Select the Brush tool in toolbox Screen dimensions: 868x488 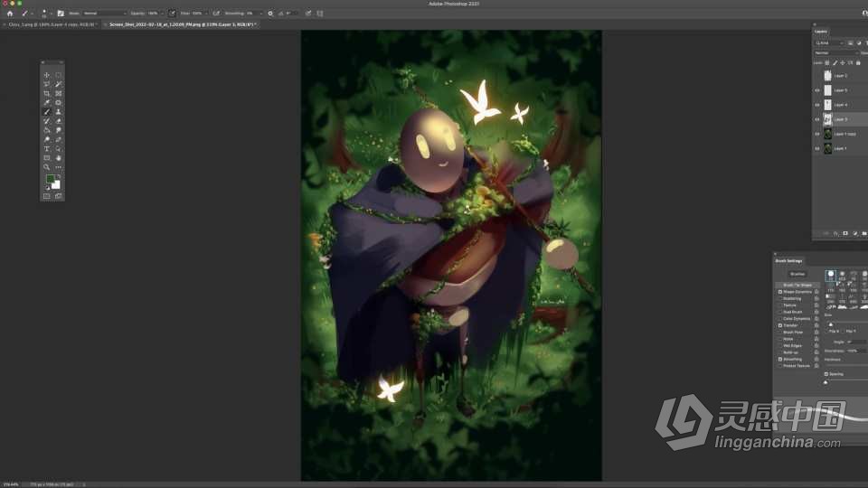pyautogui.click(x=46, y=112)
